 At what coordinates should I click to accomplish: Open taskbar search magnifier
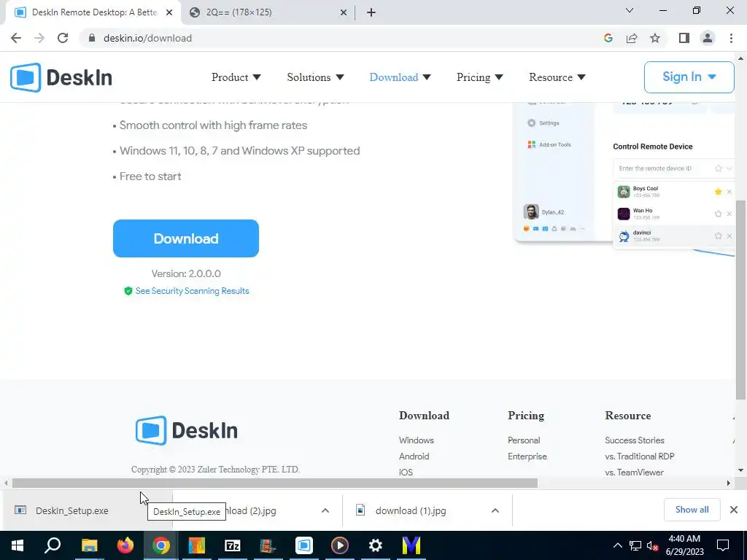[x=53, y=545]
